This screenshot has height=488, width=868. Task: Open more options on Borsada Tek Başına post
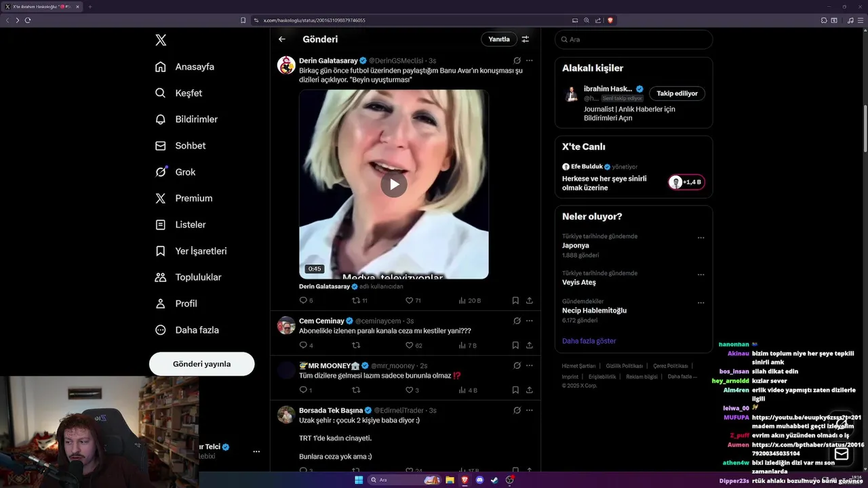[x=530, y=410]
